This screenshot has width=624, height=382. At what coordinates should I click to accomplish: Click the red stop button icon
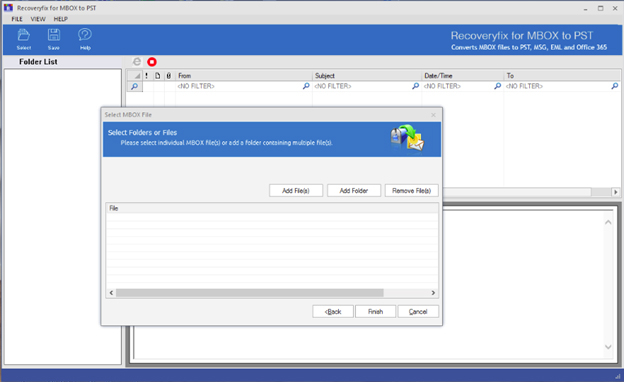152,62
